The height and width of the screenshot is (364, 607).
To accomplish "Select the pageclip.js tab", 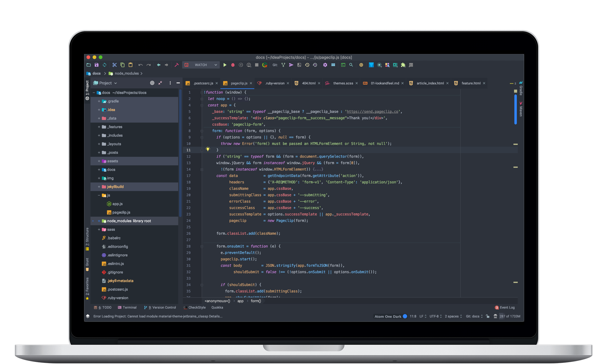I will (239, 83).
